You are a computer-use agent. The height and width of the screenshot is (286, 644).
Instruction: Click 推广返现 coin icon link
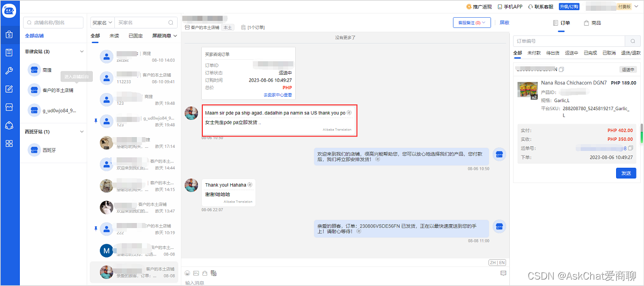click(479, 6)
